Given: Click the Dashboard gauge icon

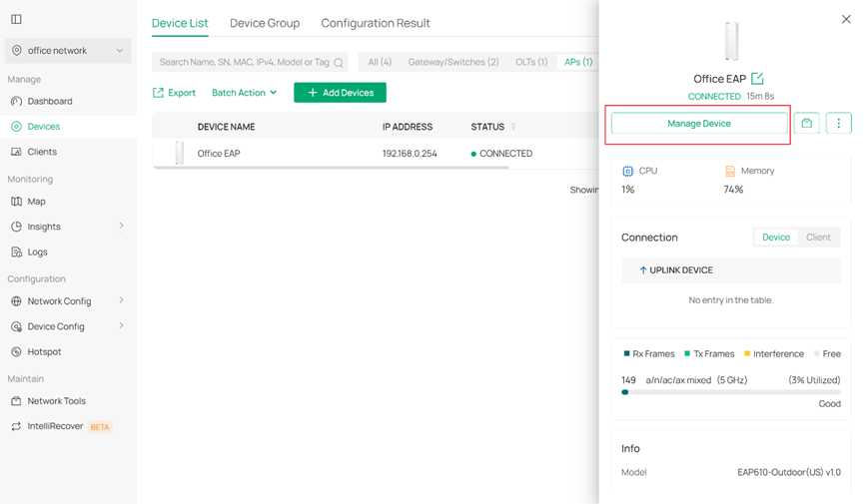Looking at the screenshot, I should coord(17,102).
